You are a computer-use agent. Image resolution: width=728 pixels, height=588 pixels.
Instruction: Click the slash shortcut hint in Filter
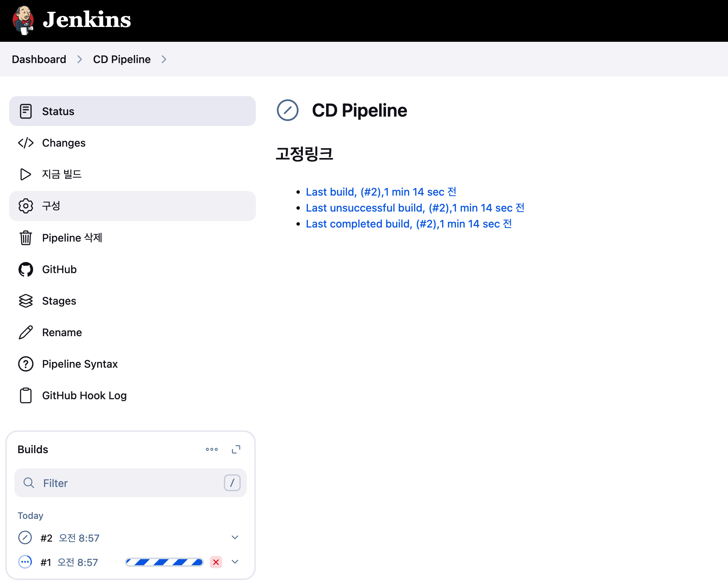(232, 483)
